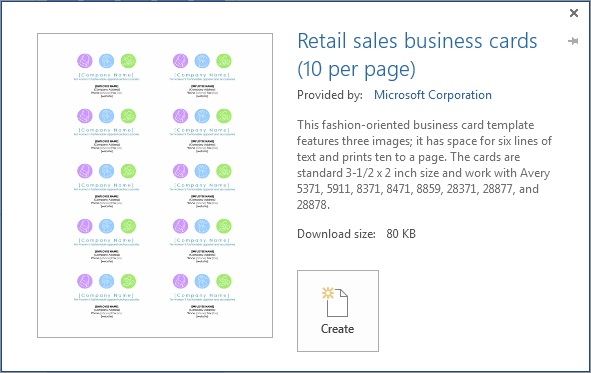The image size is (591, 373).
Task: Click the blue circle icon on first card
Action: [107, 61]
